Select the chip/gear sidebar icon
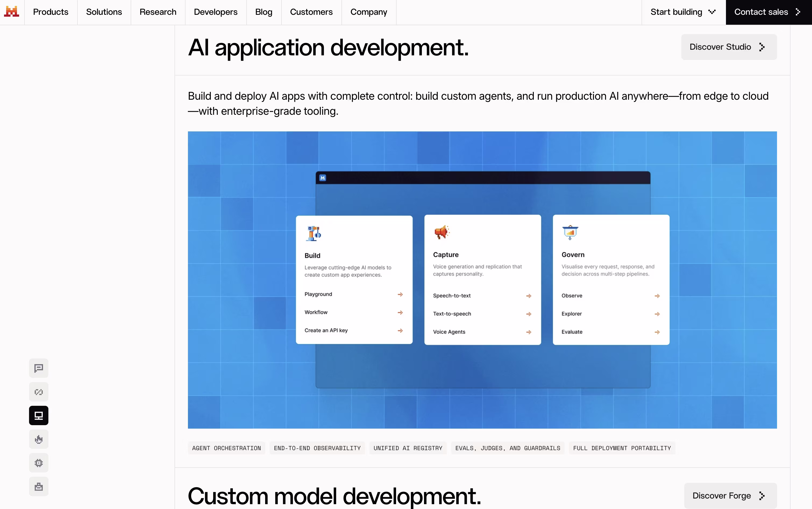Image resolution: width=812 pixels, height=509 pixels. [39, 463]
